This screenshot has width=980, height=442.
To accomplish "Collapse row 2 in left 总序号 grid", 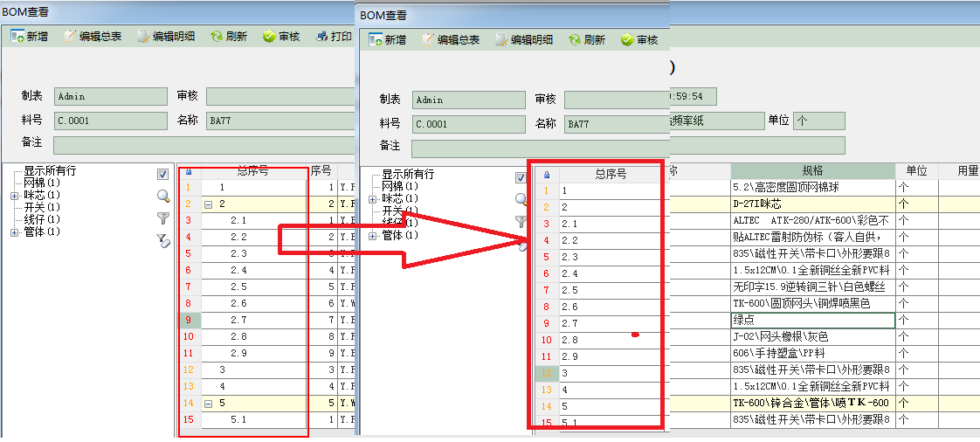I will (x=208, y=204).
